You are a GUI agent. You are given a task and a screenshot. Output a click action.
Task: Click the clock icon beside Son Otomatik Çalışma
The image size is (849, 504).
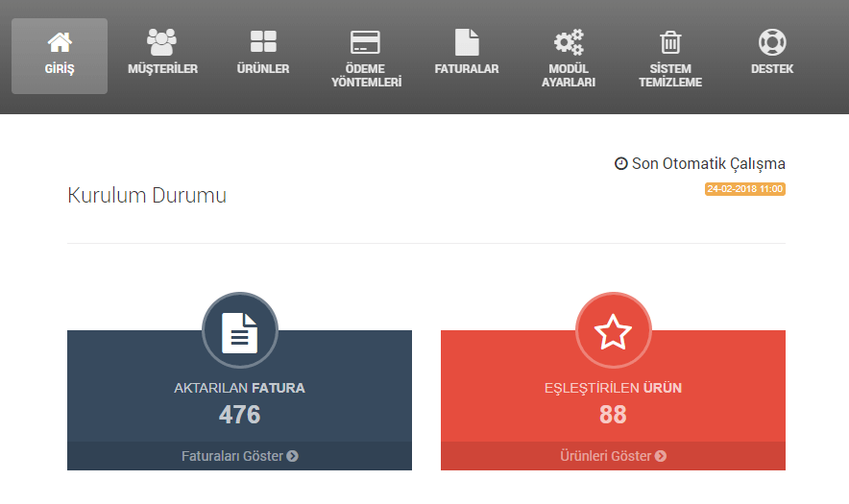(x=621, y=163)
